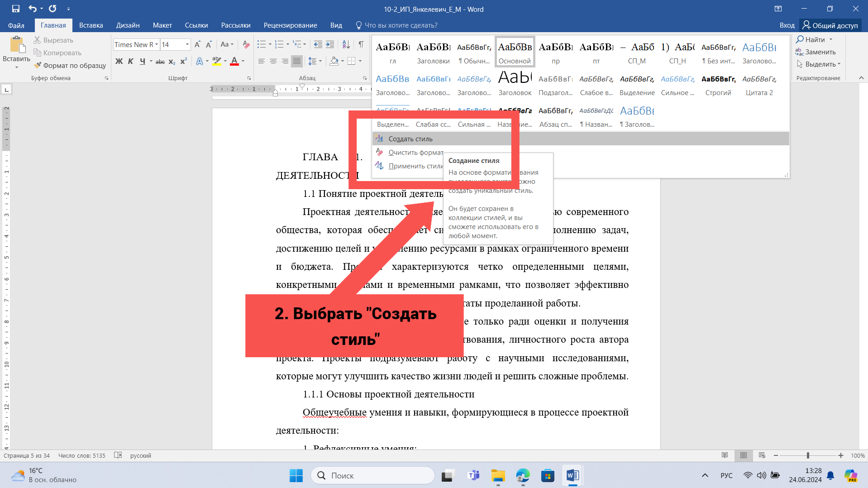
Task: Click the Tell me (Что вы хотите сделать?) box
Action: pyautogui.click(x=396, y=25)
